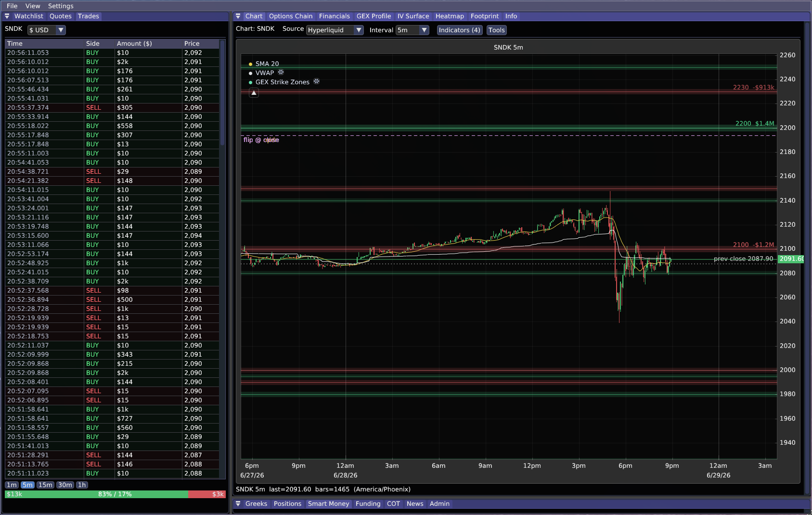The height and width of the screenshot is (515, 812).
Task: Select the SELL trade at 20:55:37.374
Action: coord(112,107)
